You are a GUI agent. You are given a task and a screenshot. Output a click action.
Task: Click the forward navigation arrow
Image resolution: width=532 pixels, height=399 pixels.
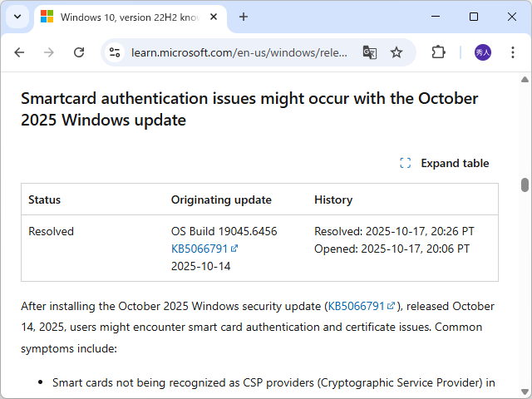pyautogui.click(x=49, y=52)
